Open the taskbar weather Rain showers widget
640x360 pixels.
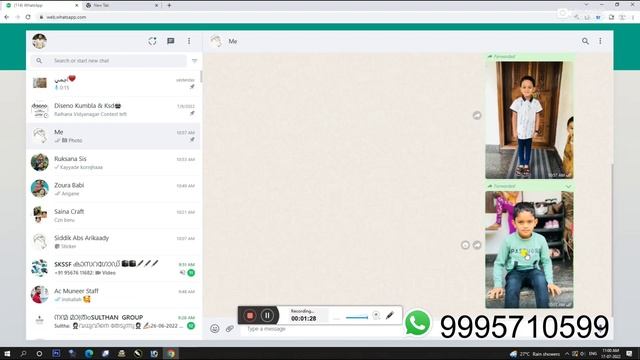pos(535,354)
